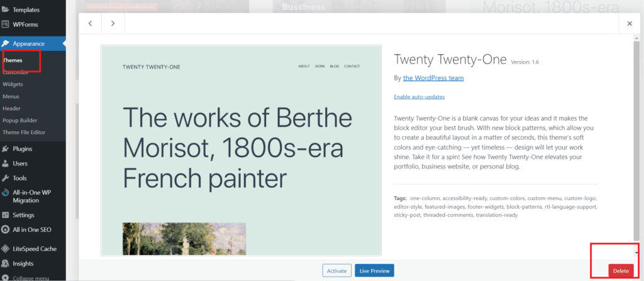The height and width of the screenshot is (281, 644).
Task: Click the Plugins plug icon
Action: [5, 149]
